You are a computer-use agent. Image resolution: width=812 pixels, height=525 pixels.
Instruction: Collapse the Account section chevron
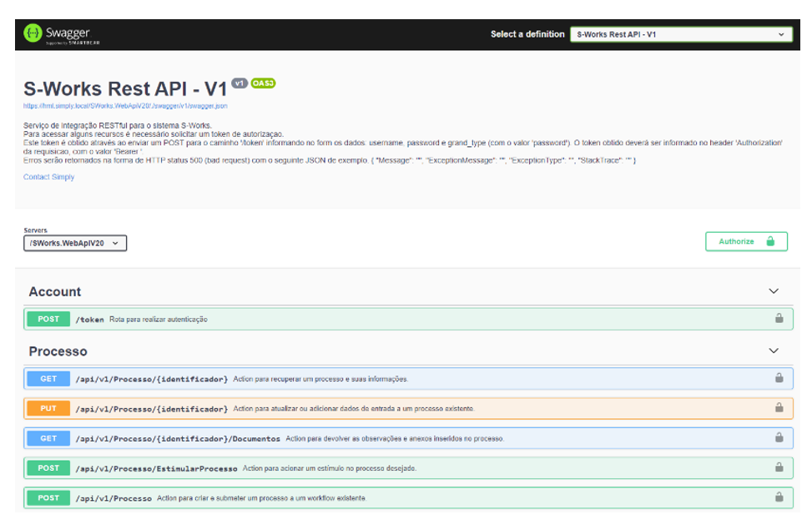pos(774,291)
